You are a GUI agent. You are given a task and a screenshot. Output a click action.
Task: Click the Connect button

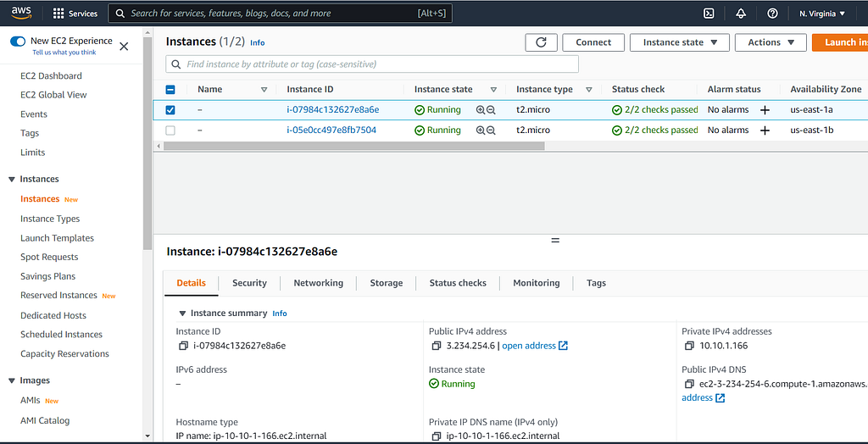tap(593, 42)
